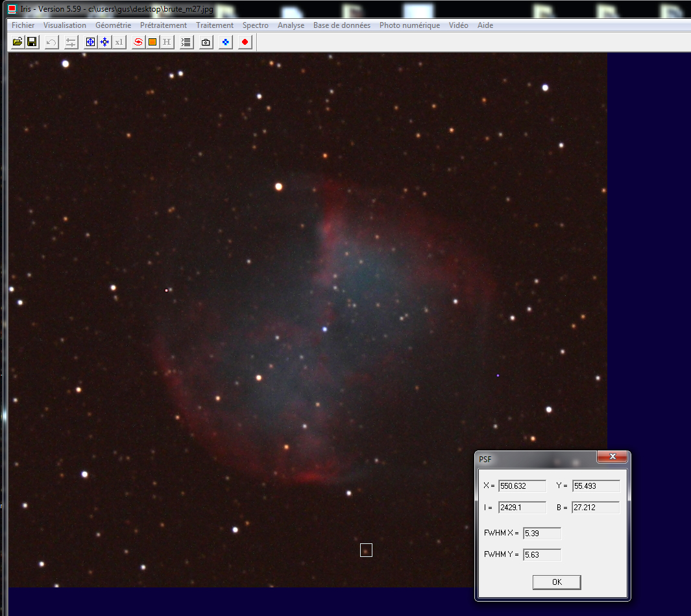The image size is (691, 616).
Task: Click the blue cross toolbar icon
Action: 226,42
